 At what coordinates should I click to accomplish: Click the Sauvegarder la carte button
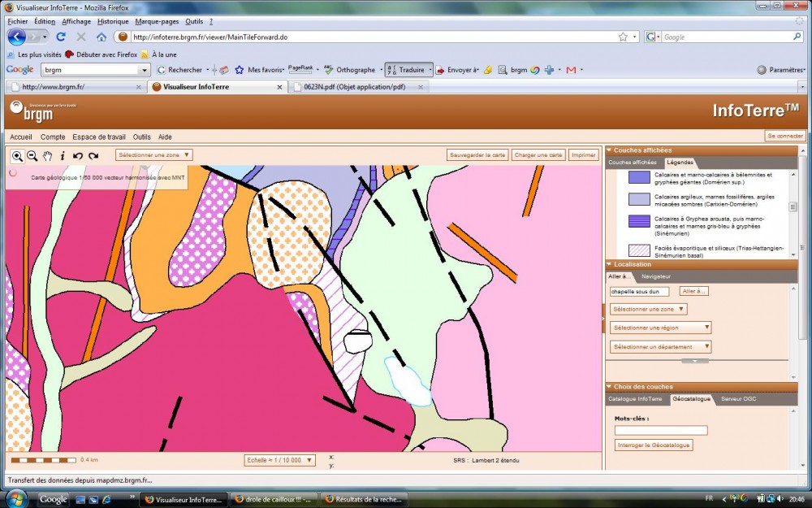click(x=477, y=154)
